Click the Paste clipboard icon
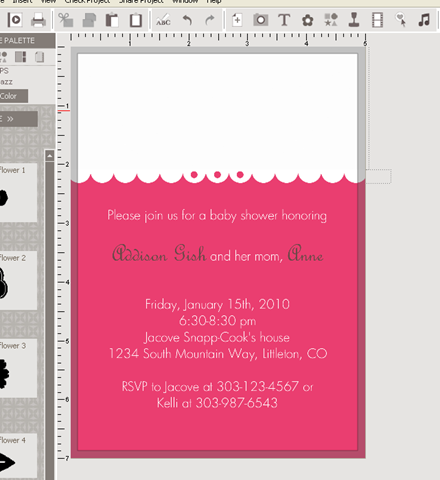Viewport: 440px width, 480px height. pyautogui.click(x=112, y=20)
